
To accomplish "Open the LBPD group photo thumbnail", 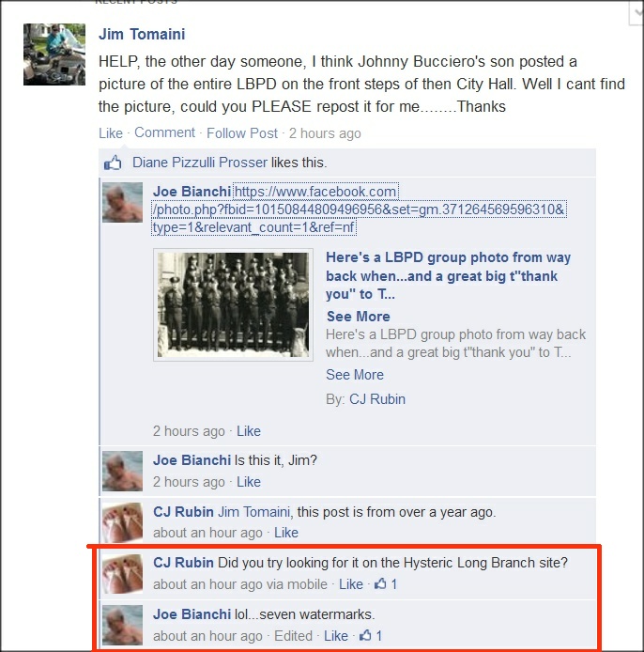I will point(233,304).
